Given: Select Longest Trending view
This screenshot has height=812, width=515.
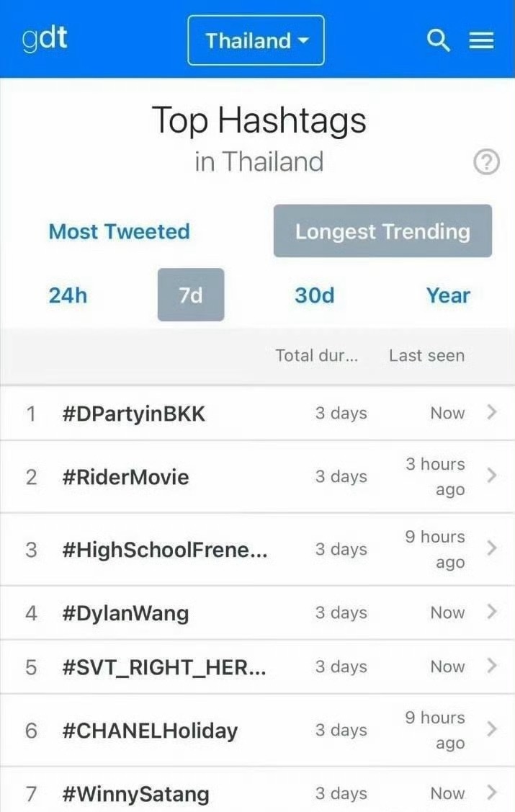Looking at the screenshot, I should [382, 231].
